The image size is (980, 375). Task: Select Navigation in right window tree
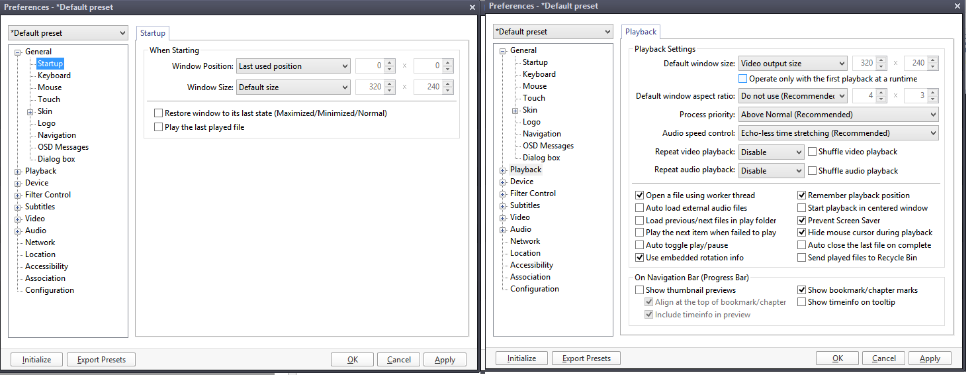coord(542,134)
